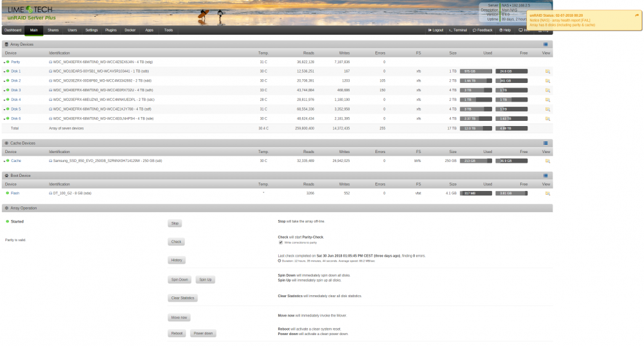Switch to the Plugins tab
This screenshot has height=346, width=644.
(111, 30)
